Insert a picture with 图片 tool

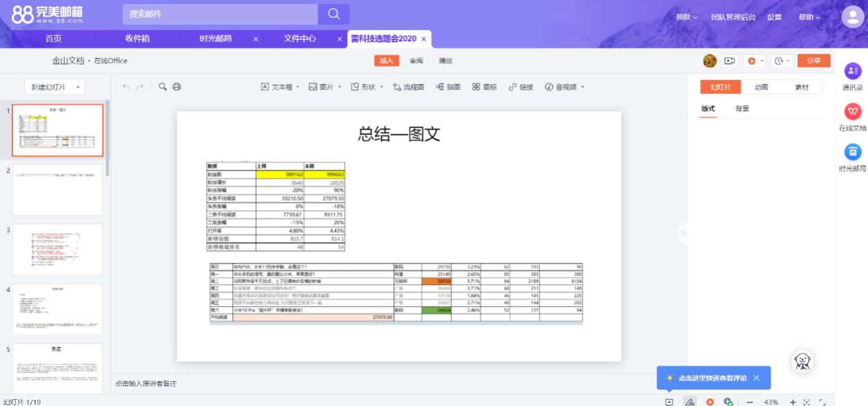point(321,87)
